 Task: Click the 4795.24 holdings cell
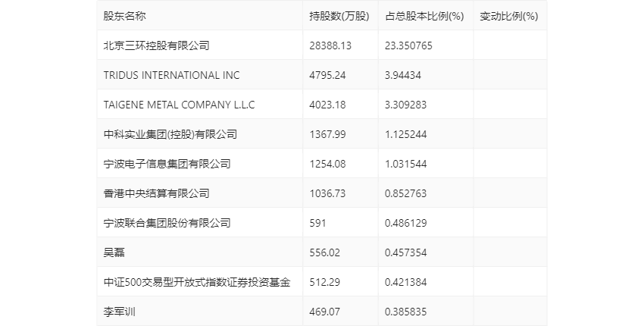coord(327,75)
